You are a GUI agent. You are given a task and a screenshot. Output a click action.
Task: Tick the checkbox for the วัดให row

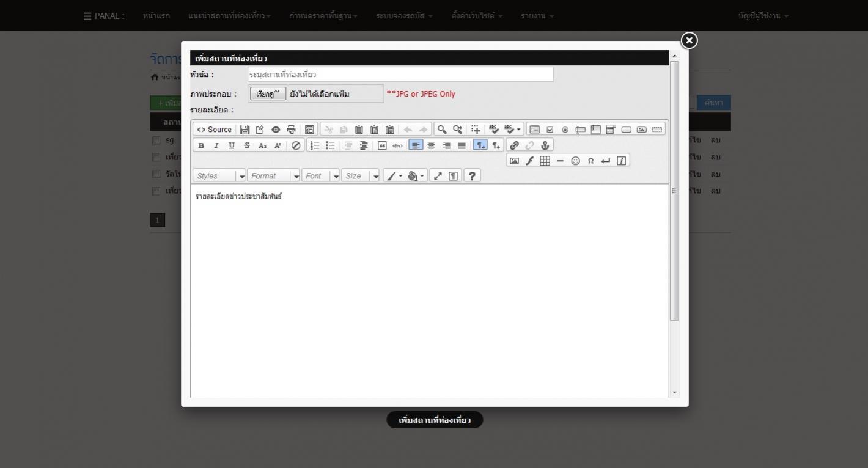156,174
